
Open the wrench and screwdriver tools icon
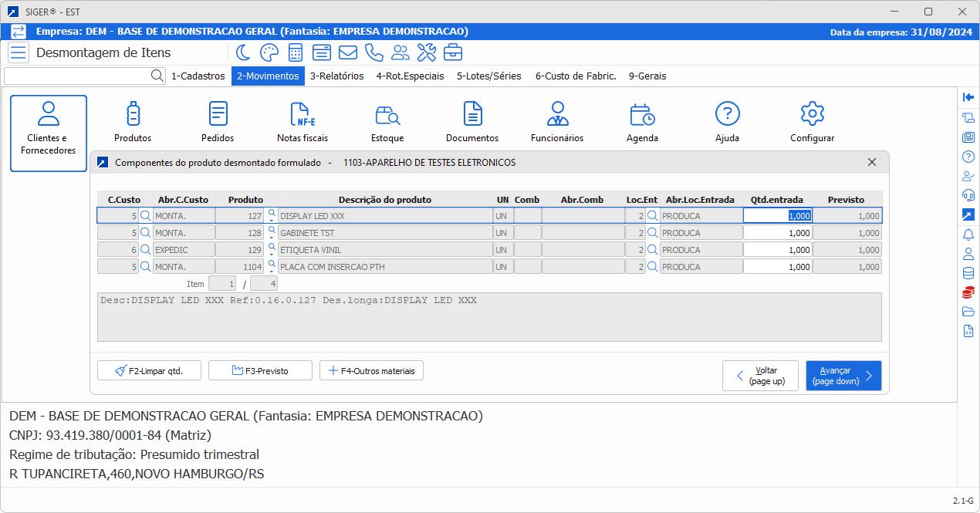(x=426, y=52)
